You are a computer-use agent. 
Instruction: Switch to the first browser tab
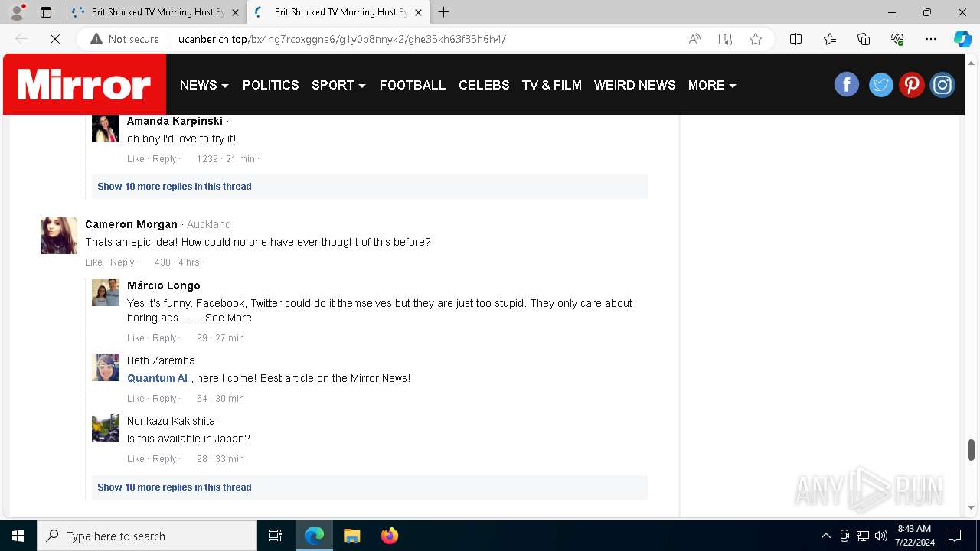[155, 12]
